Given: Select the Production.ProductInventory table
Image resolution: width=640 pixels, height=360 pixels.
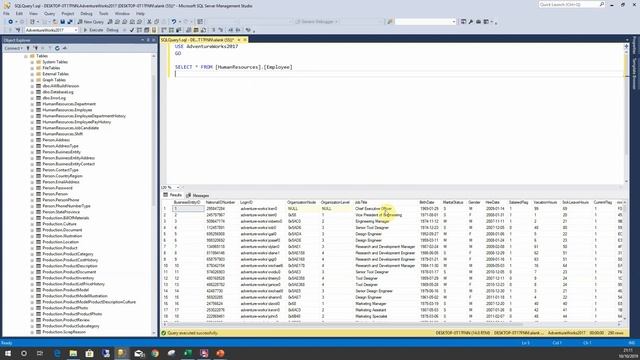Looking at the screenshot, I should pyautogui.click(x=68, y=278).
